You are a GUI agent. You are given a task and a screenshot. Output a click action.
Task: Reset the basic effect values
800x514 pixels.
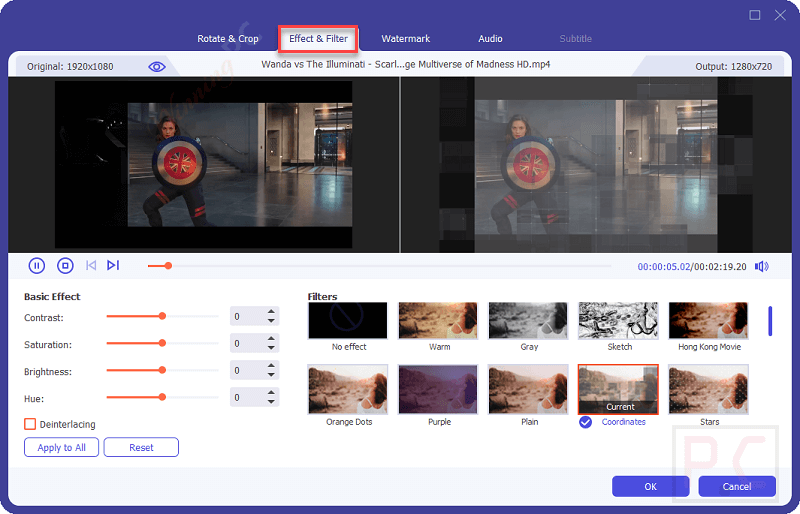point(141,448)
